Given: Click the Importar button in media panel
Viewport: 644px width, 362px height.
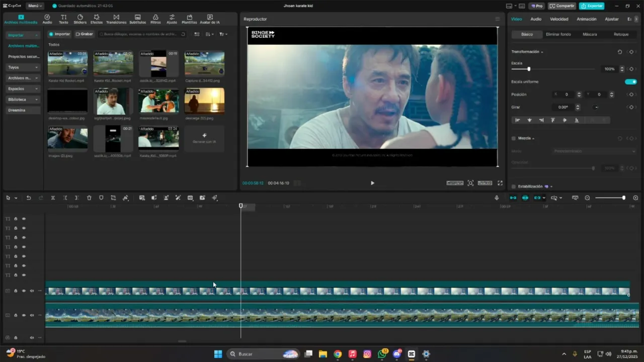Looking at the screenshot, I should (59, 34).
